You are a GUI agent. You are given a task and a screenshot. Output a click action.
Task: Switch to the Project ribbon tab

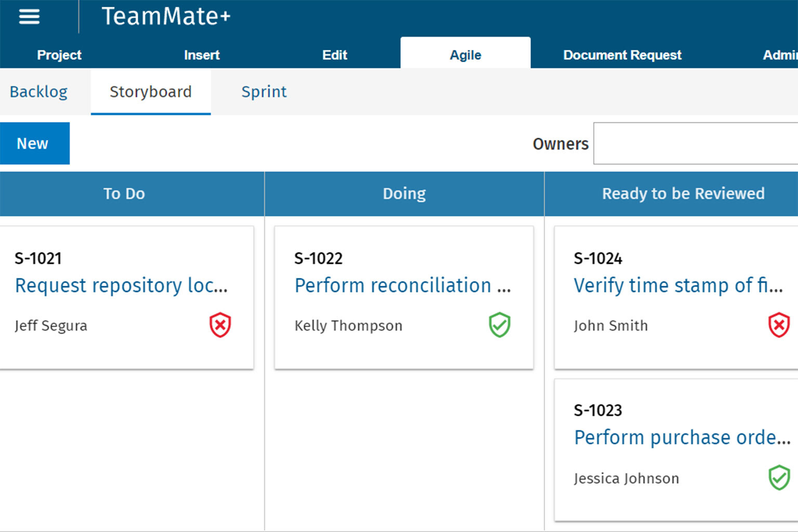59,55
